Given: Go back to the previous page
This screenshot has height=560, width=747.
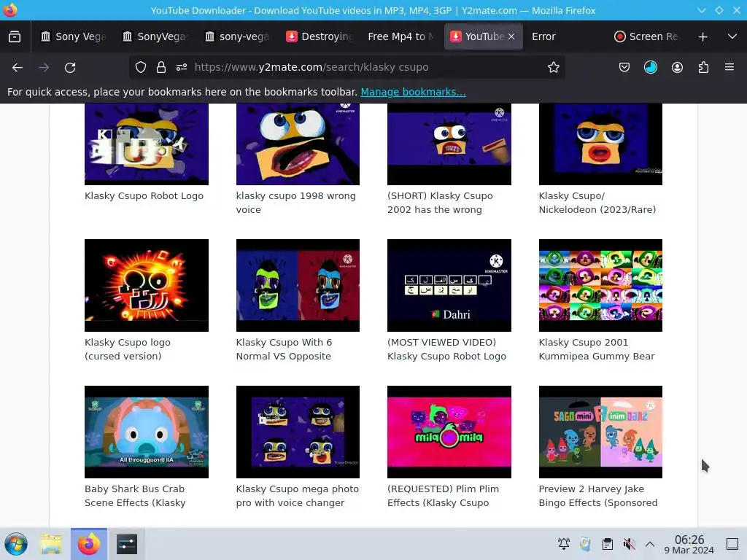Looking at the screenshot, I should click(18, 68).
